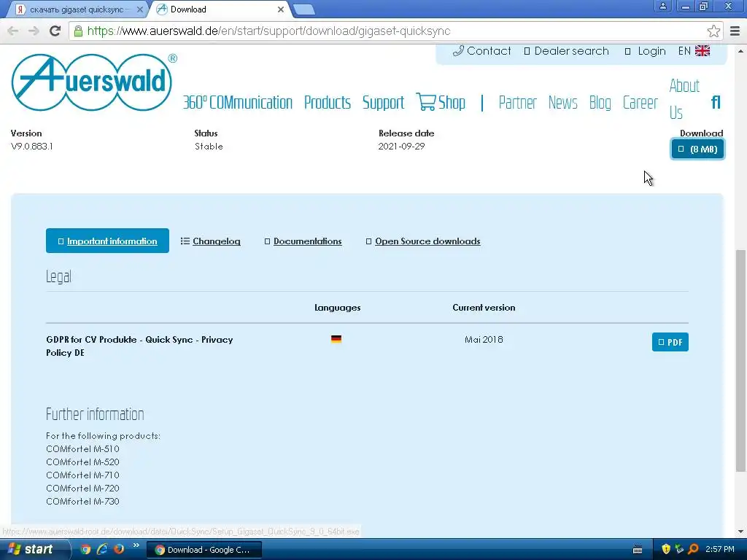Close the Download tab
The height and width of the screenshot is (560, 747).
pos(281,9)
